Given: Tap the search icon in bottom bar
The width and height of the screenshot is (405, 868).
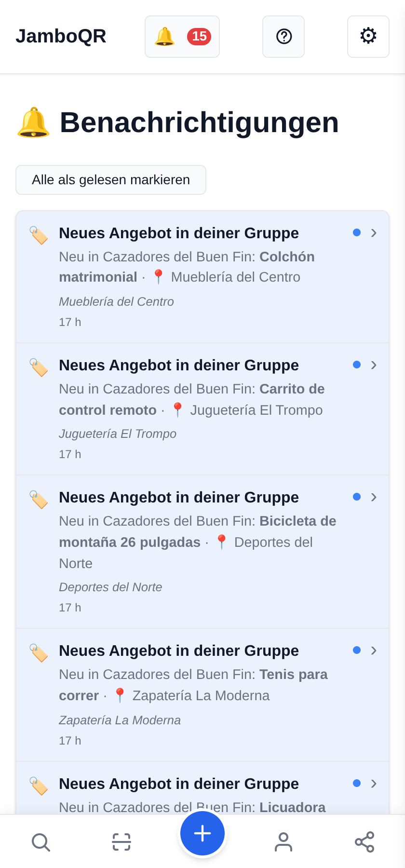Looking at the screenshot, I should point(40,842).
